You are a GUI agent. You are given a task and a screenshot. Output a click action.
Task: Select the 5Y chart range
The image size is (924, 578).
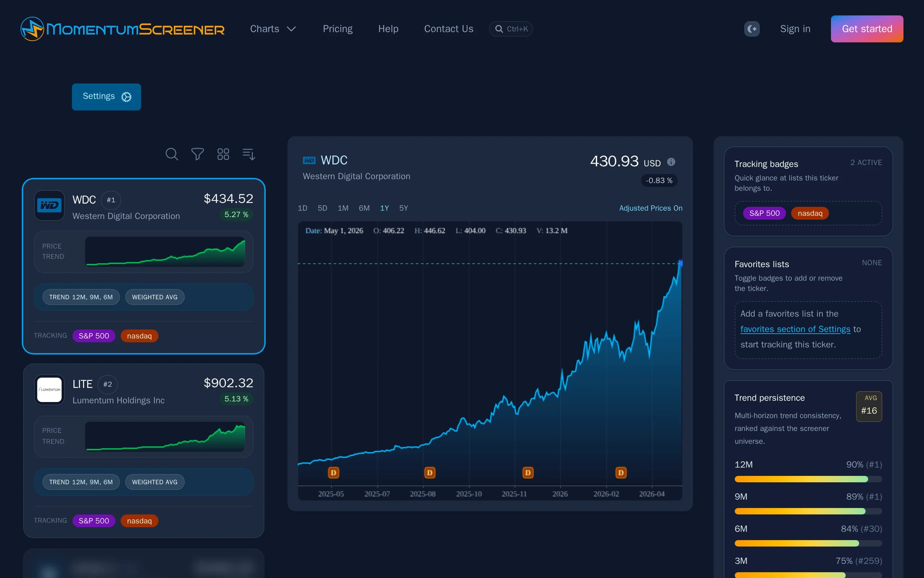tap(404, 208)
